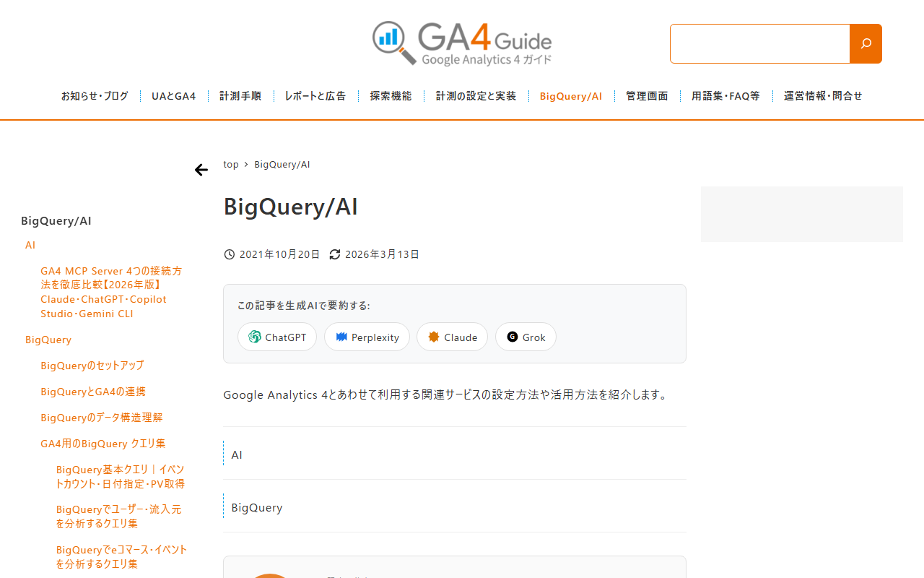Expand the AI section in the sidebar
Image resolution: width=924 pixels, height=578 pixels.
(x=30, y=245)
